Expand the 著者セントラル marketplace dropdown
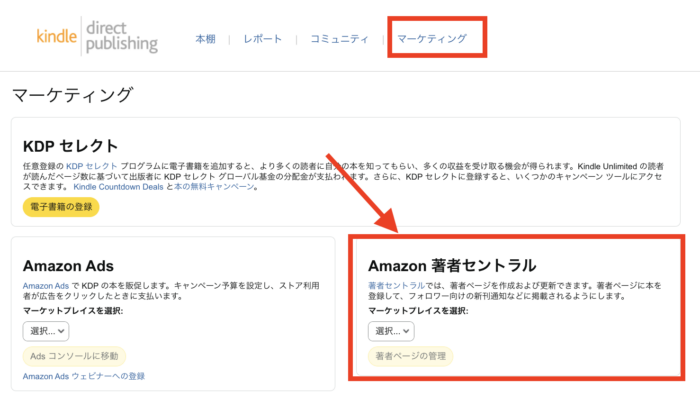700x401 pixels. (391, 331)
